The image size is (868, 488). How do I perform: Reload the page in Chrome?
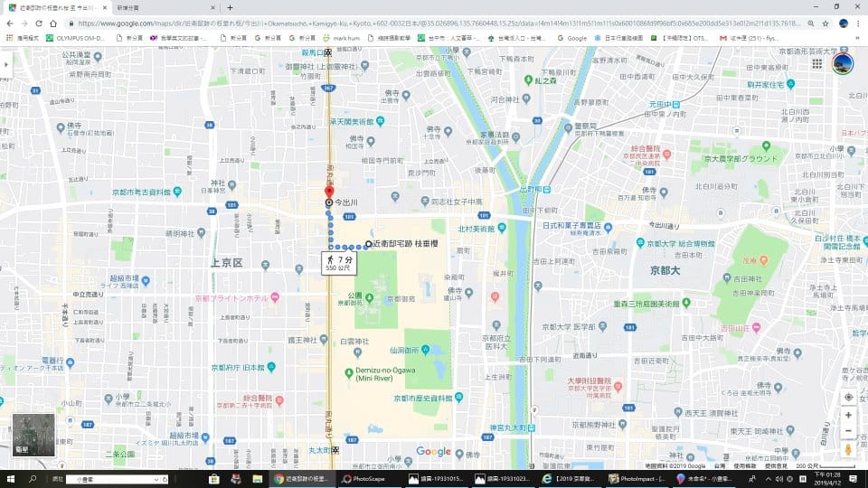pos(39,23)
